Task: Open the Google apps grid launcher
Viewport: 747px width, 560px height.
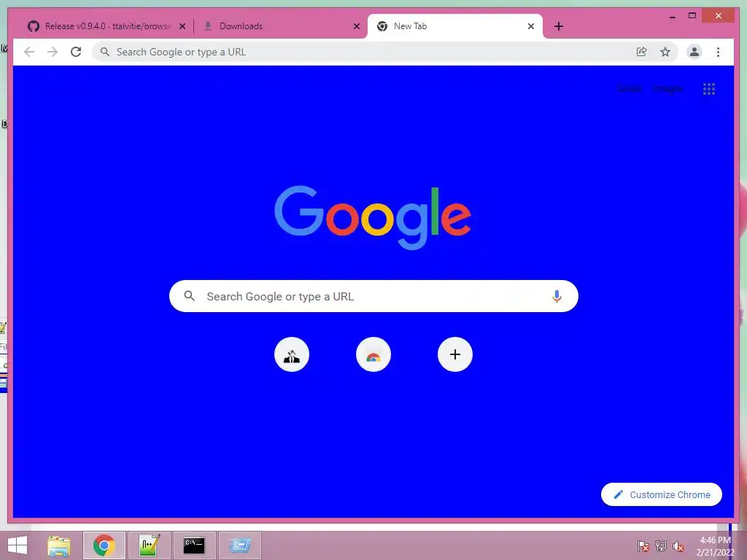Action: (x=709, y=88)
